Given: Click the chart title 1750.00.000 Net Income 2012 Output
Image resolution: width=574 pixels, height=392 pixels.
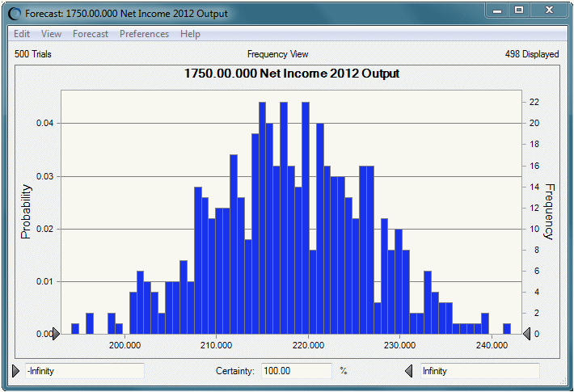Looking at the screenshot, I should pyautogui.click(x=291, y=74).
